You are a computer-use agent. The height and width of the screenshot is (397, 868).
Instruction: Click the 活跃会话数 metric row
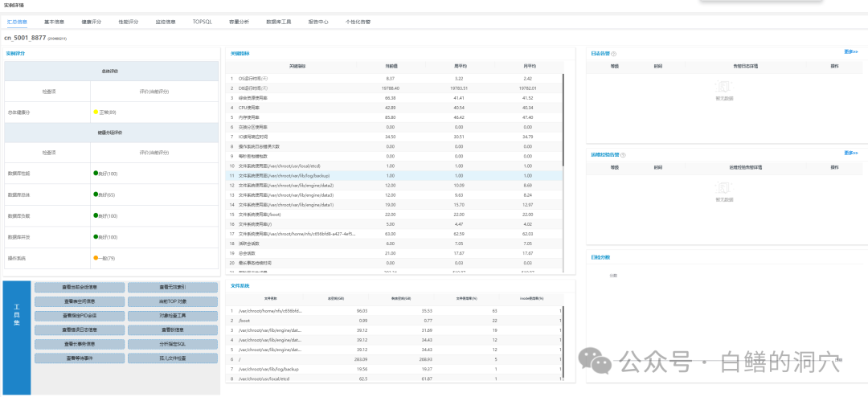tap(394, 243)
